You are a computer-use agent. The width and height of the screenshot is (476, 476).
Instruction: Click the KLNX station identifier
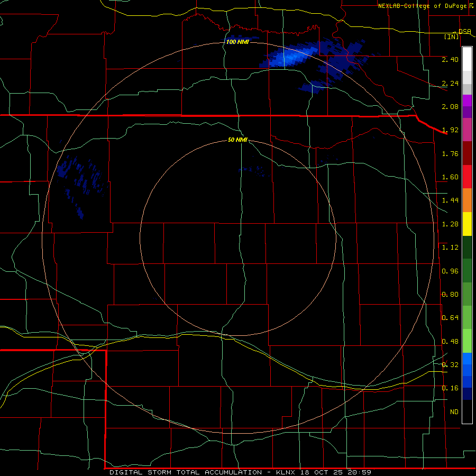[286, 472]
